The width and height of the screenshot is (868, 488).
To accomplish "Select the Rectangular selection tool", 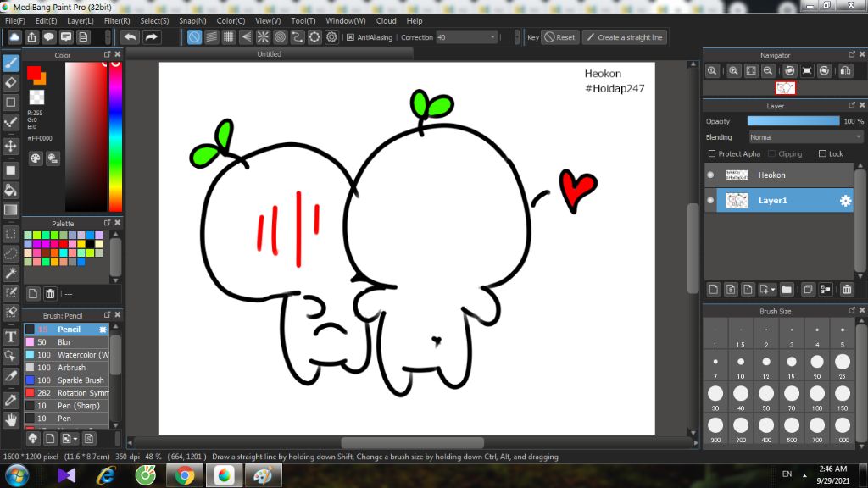I will click(x=10, y=234).
